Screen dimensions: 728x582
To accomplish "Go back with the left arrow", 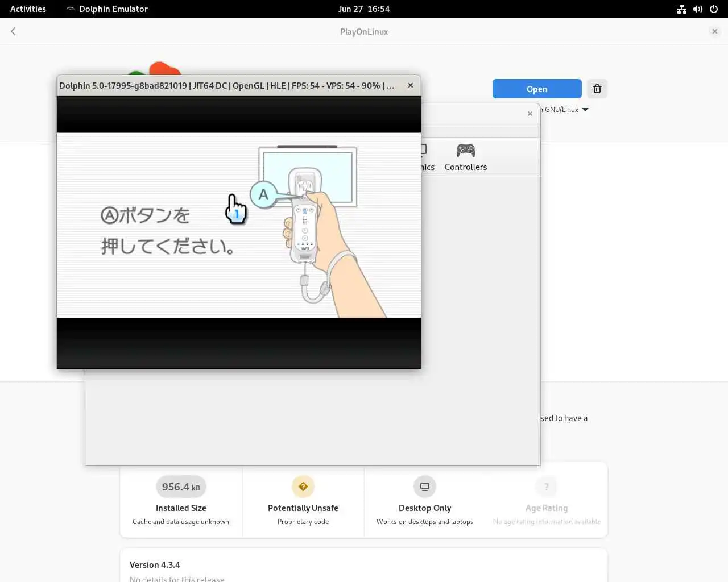I will pos(13,31).
